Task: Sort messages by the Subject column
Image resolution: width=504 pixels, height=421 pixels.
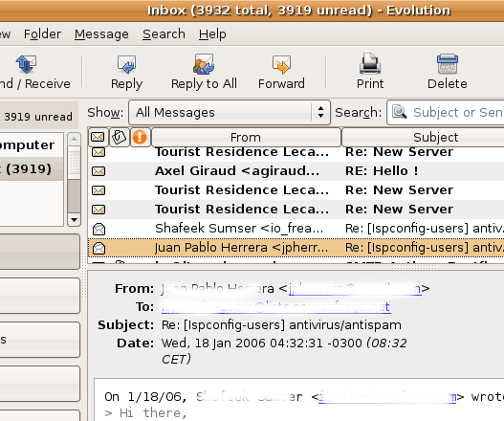Action: (423, 137)
